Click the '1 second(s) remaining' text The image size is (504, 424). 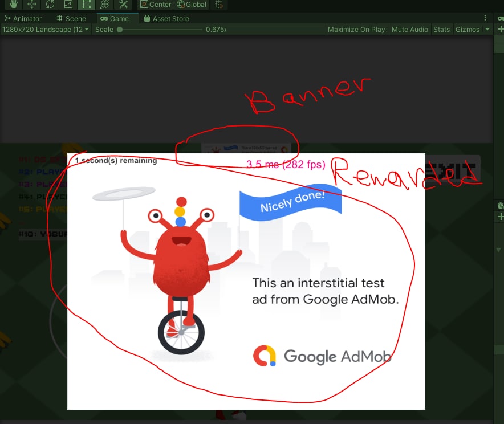[x=116, y=160]
